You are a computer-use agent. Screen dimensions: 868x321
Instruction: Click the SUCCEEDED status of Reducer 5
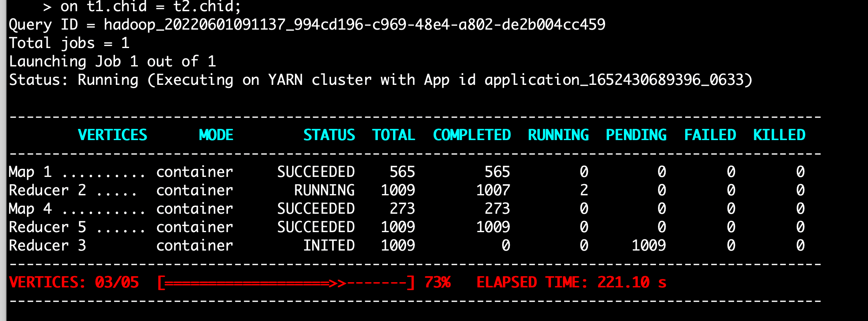[x=316, y=227]
